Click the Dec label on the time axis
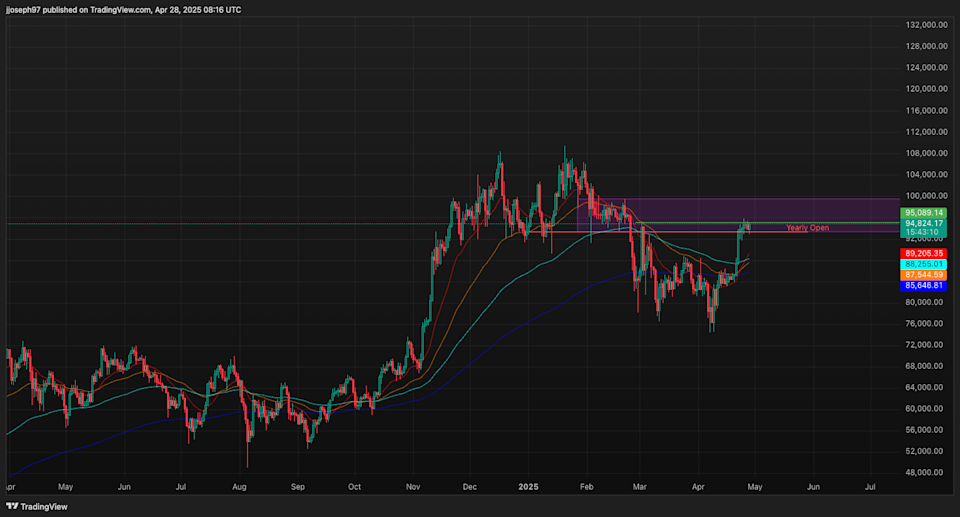This screenshot has height=517, width=960. click(470, 487)
